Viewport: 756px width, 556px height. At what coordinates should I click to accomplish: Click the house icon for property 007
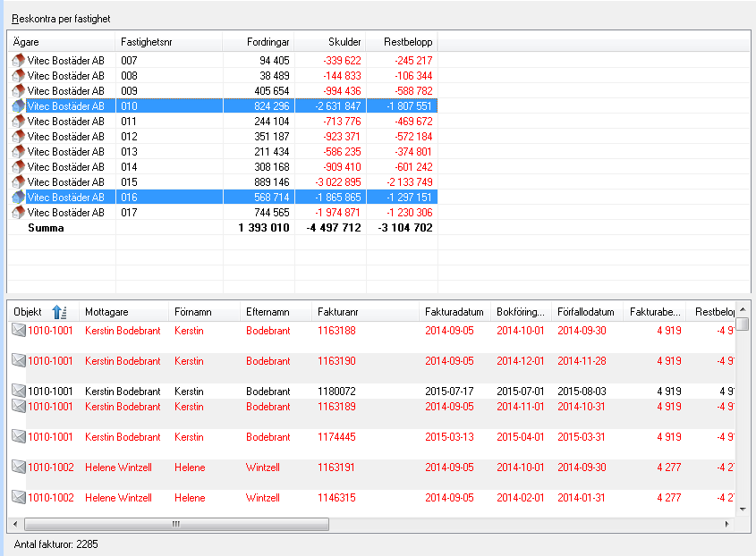[x=18, y=60]
